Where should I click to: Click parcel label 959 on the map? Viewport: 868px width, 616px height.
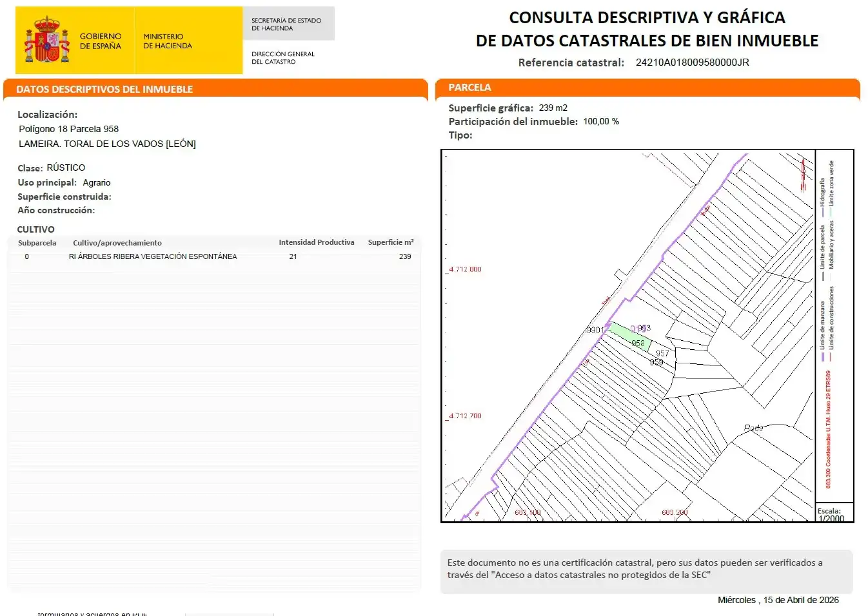[x=656, y=362]
